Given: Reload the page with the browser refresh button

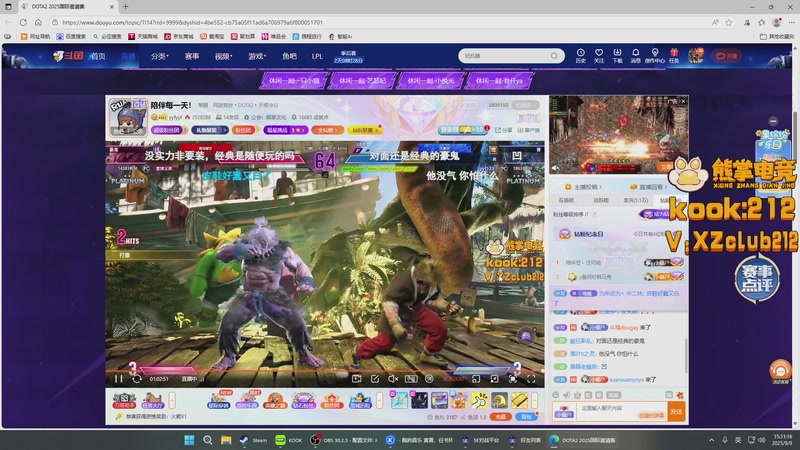Looking at the screenshot, I should 23,22.
